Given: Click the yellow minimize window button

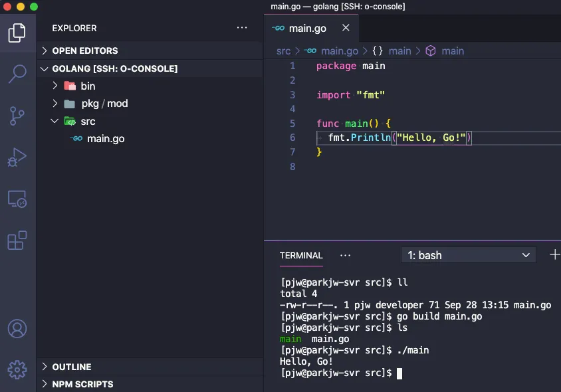Looking at the screenshot, I should [x=21, y=7].
